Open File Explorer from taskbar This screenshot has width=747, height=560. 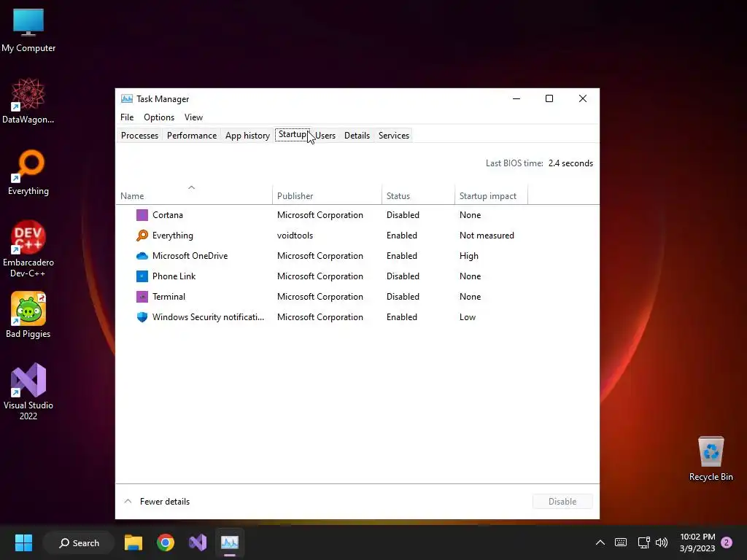pyautogui.click(x=133, y=542)
